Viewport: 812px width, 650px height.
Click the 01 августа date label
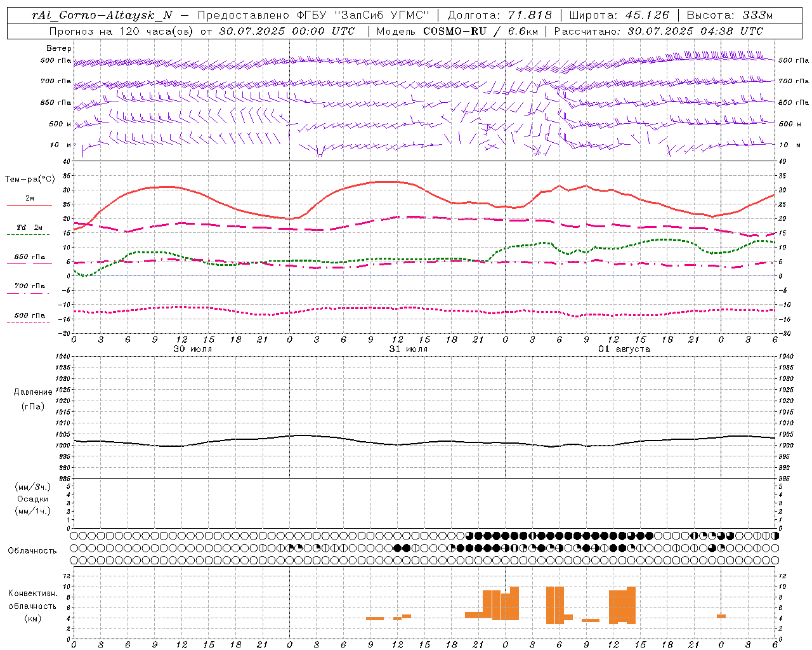point(624,349)
